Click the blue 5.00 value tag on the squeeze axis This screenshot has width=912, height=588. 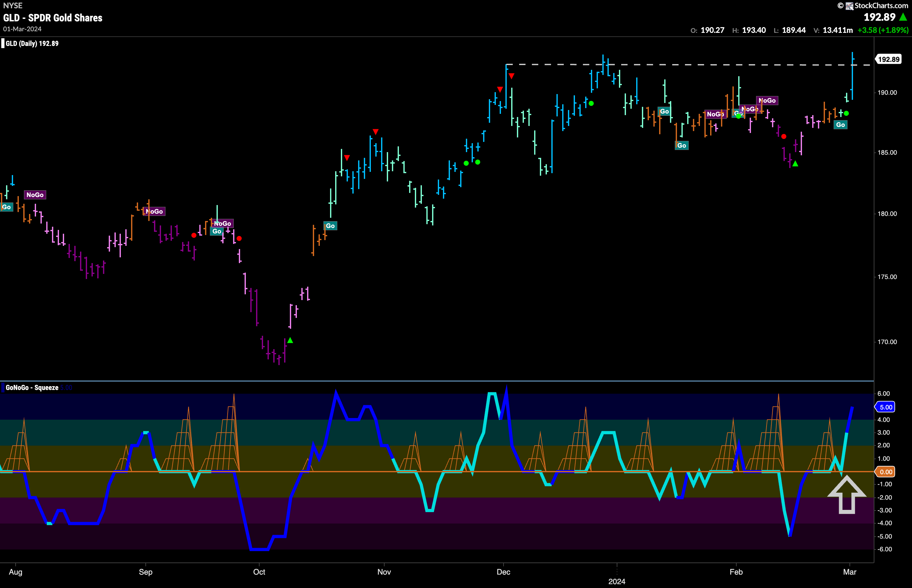pos(886,407)
